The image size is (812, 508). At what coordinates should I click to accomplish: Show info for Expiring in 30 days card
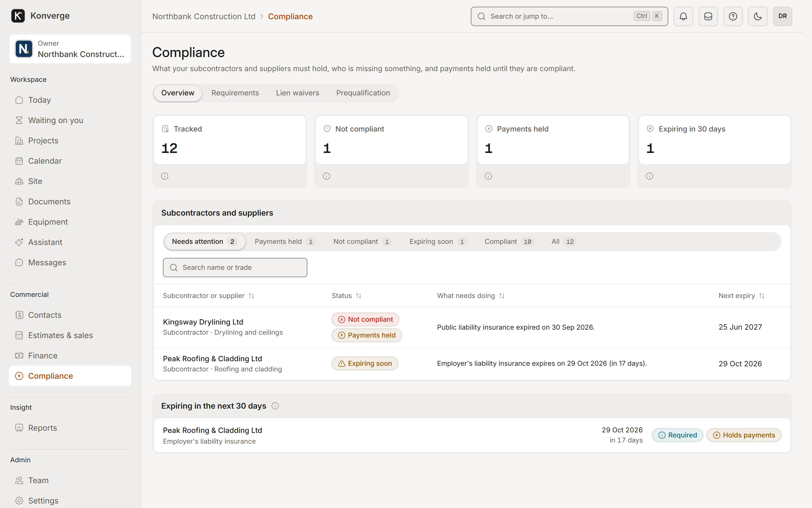pyautogui.click(x=650, y=176)
